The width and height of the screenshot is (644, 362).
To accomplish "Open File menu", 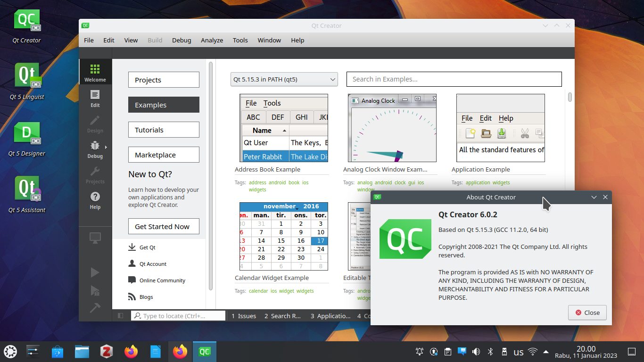I will (89, 40).
